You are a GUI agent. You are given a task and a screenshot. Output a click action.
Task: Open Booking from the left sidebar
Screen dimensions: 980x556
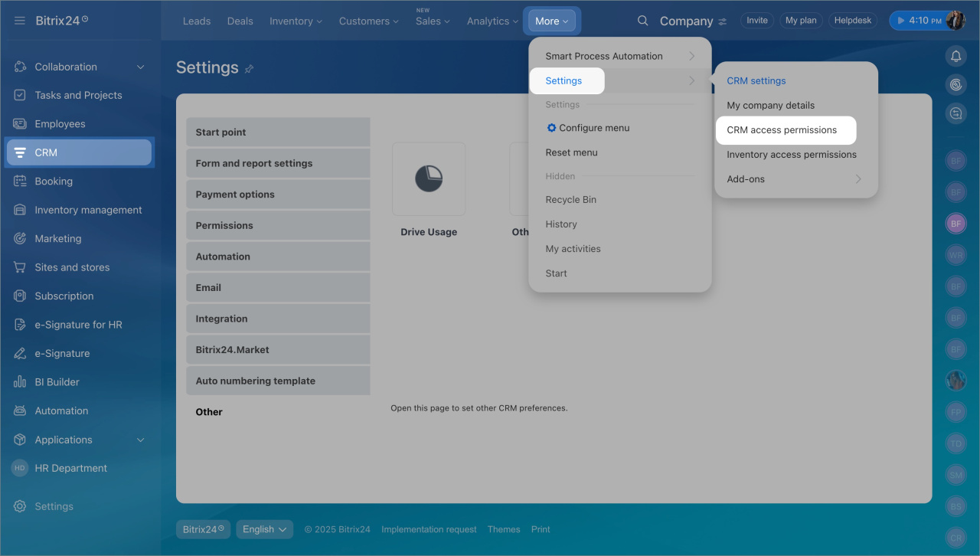54,182
